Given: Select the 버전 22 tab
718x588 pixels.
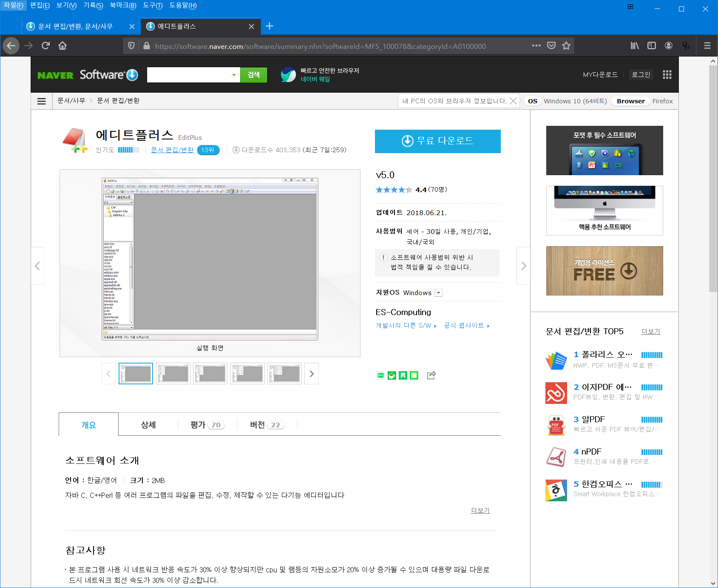Looking at the screenshot, I should (x=267, y=425).
